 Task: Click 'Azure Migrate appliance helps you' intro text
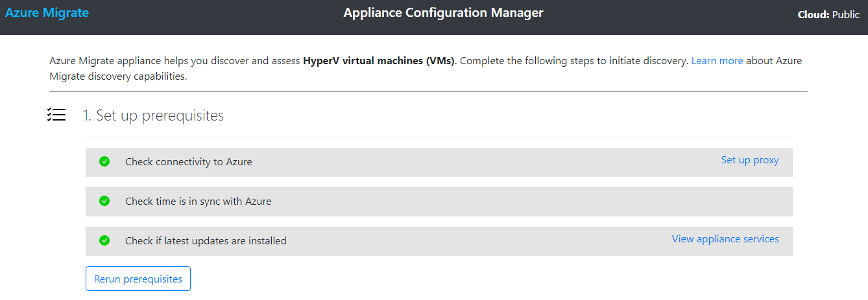[130, 61]
